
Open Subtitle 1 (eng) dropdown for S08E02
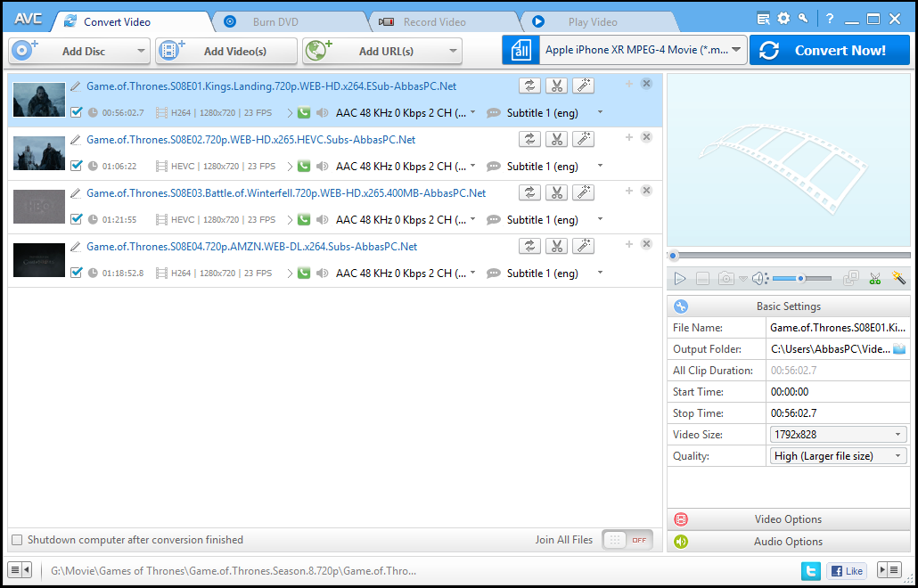click(x=600, y=167)
